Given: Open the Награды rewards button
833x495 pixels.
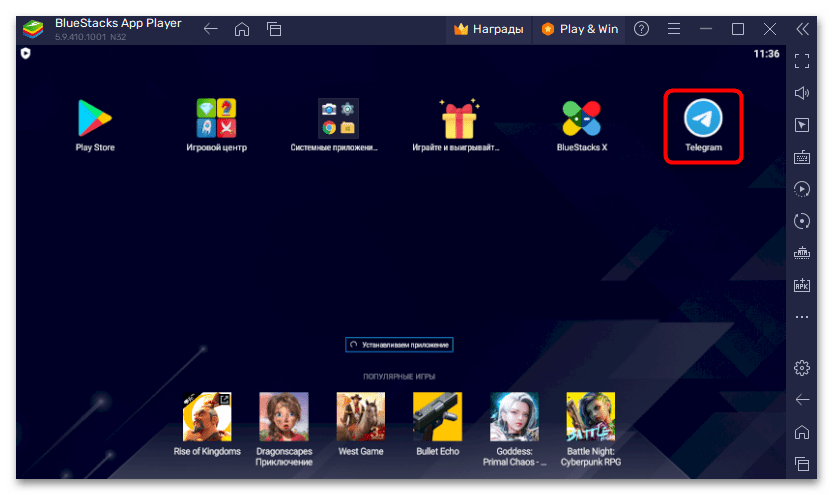Looking at the screenshot, I should tap(489, 29).
